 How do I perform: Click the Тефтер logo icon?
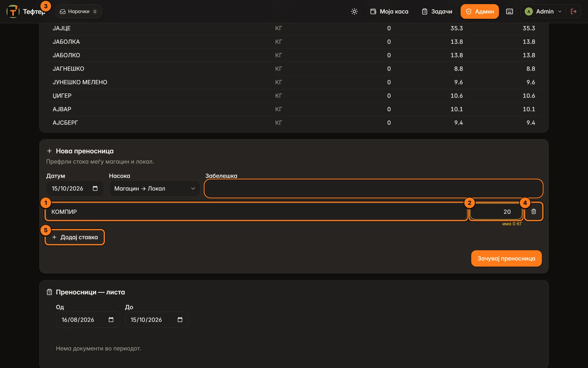tap(13, 11)
